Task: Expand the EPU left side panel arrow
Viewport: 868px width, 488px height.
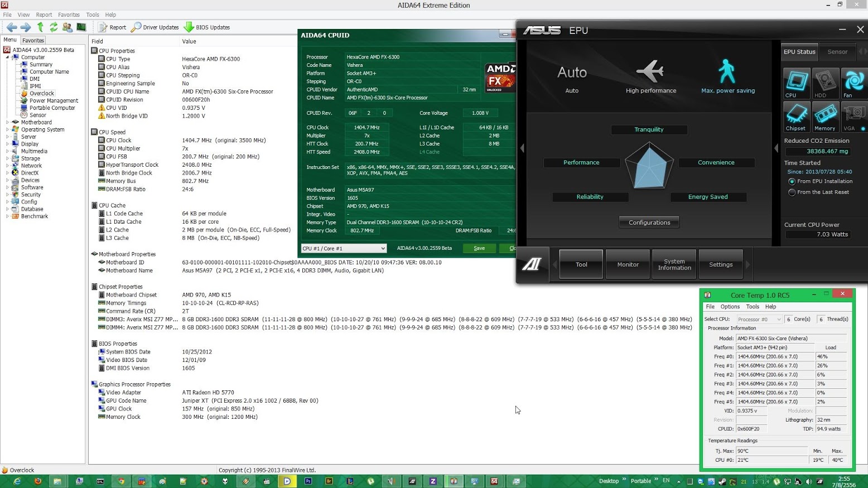Action: pos(522,148)
